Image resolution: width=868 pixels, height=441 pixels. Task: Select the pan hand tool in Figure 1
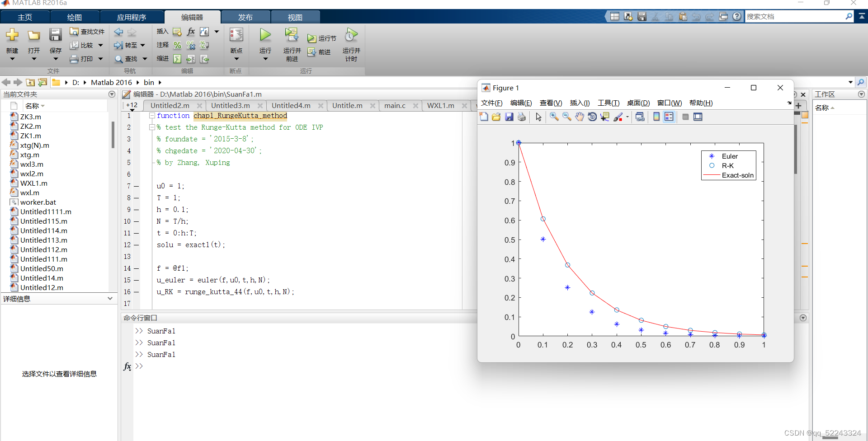[579, 117]
